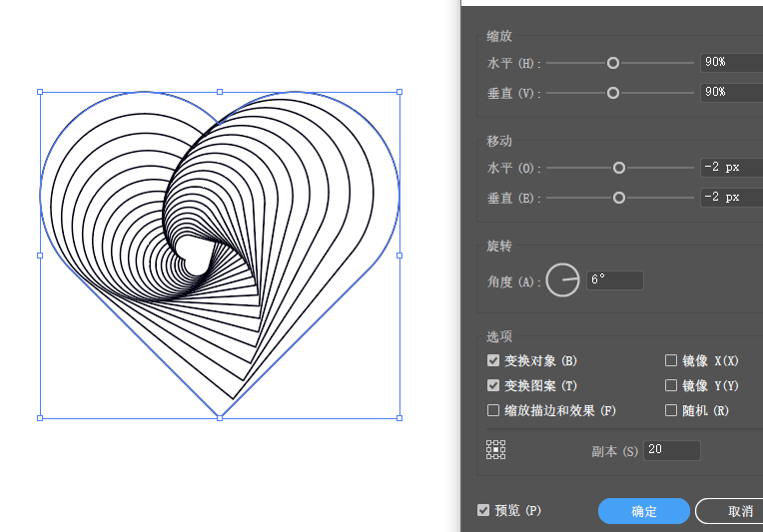
Task: Click the rotation angle dial
Action: tap(563, 280)
